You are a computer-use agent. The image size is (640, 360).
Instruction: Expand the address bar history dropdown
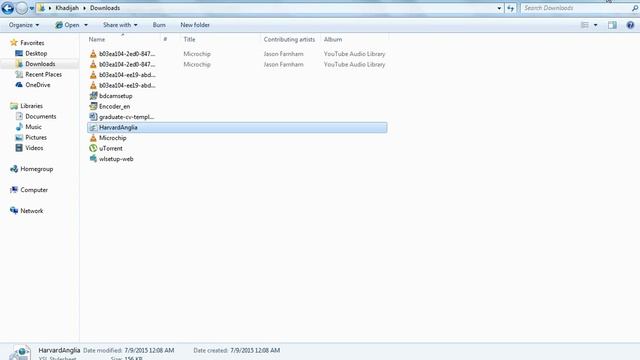pos(499,8)
